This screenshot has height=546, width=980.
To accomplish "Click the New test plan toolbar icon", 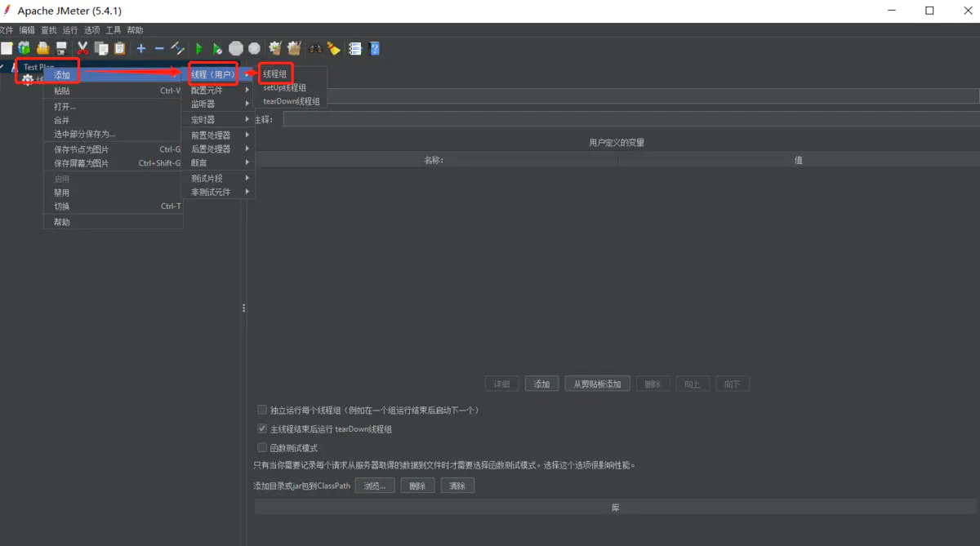I will coord(7,48).
